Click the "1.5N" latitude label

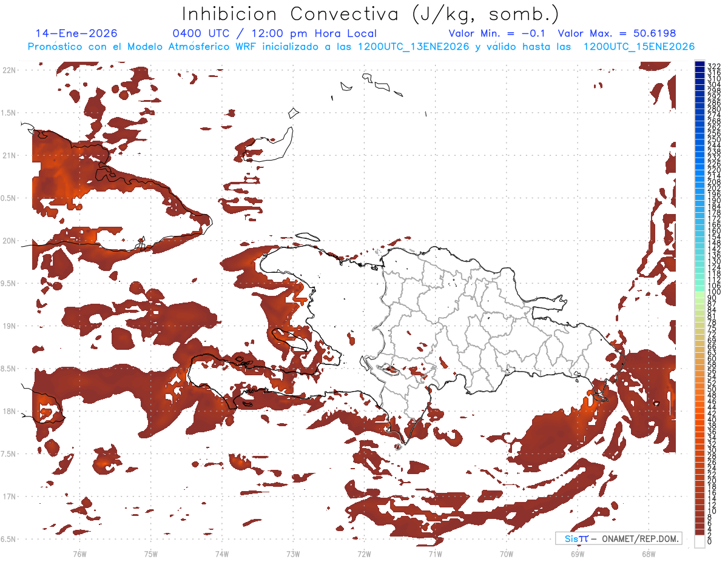(x=8, y=113)
